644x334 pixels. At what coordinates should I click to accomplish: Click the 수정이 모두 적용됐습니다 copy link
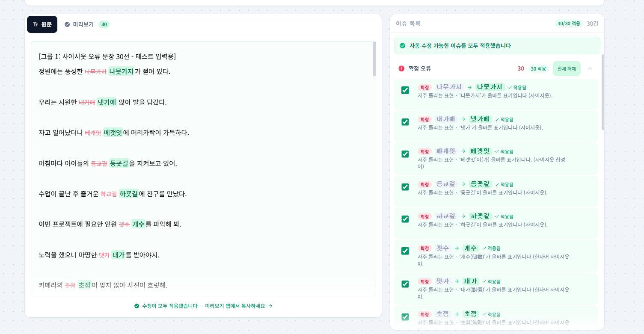(203, 306)
